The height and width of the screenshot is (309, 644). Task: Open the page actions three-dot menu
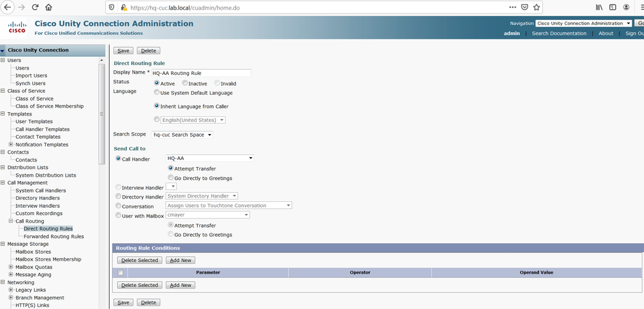click(512, 7)
